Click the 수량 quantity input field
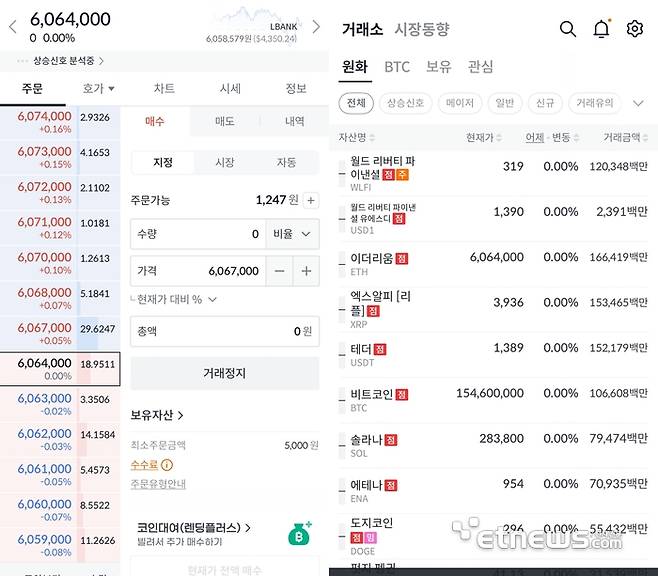658x576 pixels. (198, 234)
